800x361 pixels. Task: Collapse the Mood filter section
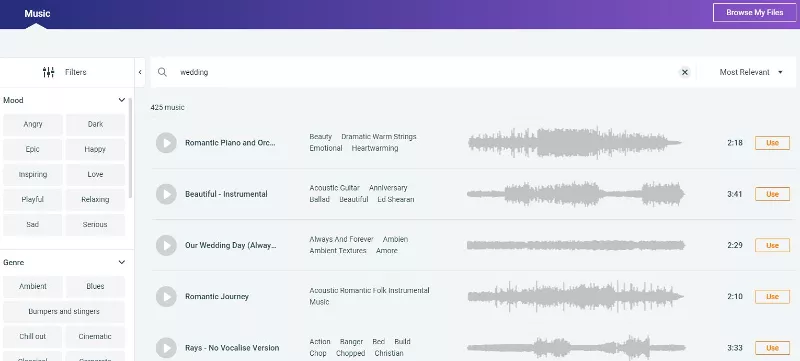pos(121,100)
